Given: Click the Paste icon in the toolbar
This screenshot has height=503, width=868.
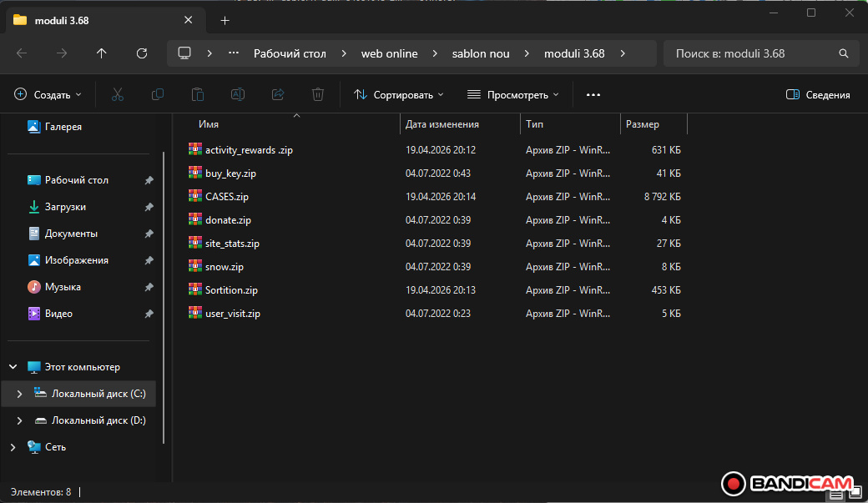Looking at the screenshot, I should tap(197, 94).
